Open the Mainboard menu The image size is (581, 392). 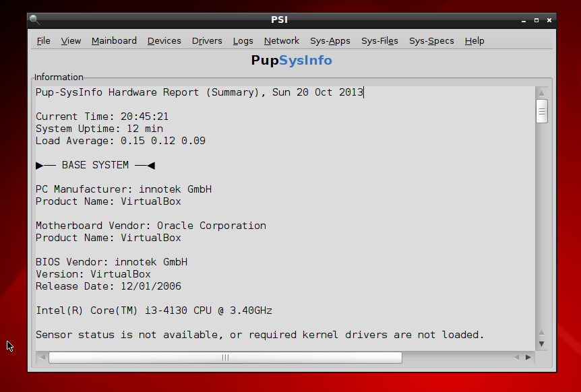[x=114, y=40]
